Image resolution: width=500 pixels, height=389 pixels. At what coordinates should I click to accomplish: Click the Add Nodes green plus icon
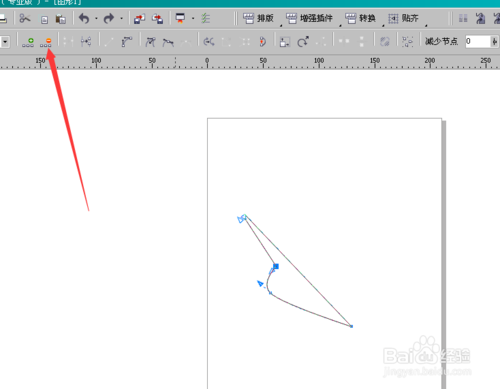point(28,42)
